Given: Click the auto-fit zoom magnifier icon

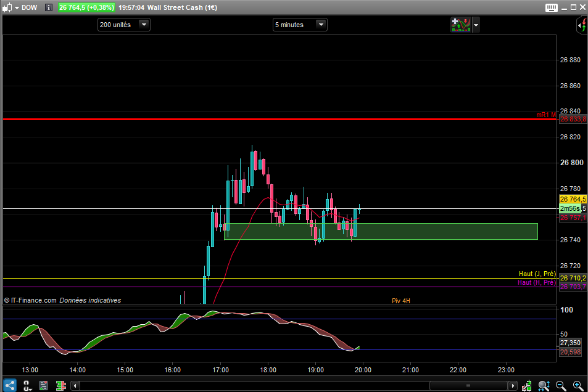Looking at the screenshot, I should pos(544,386).
